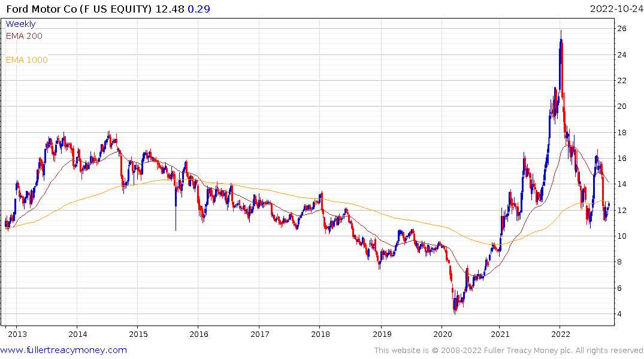This screenshot has height=359, width=644.
Task: Click the 22 price axis label
Action: click(x=622, y=80)
